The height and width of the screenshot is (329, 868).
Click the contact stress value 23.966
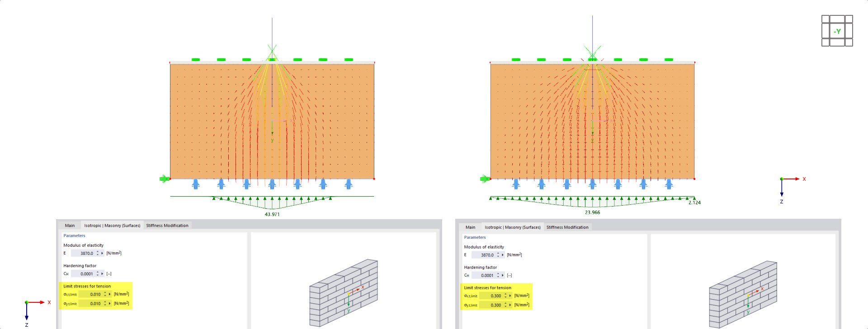[x=592, y=212]
